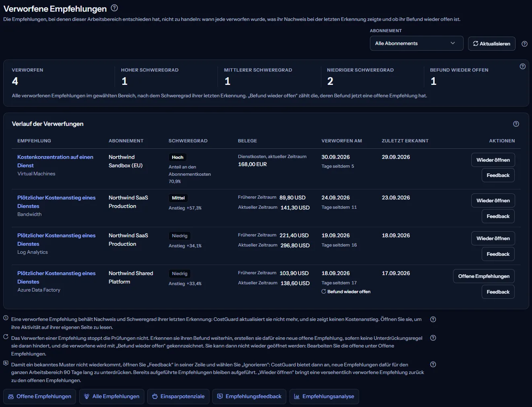
Task: Reopen the Virtual Machines recommendation
Action: tap(493, 160)
